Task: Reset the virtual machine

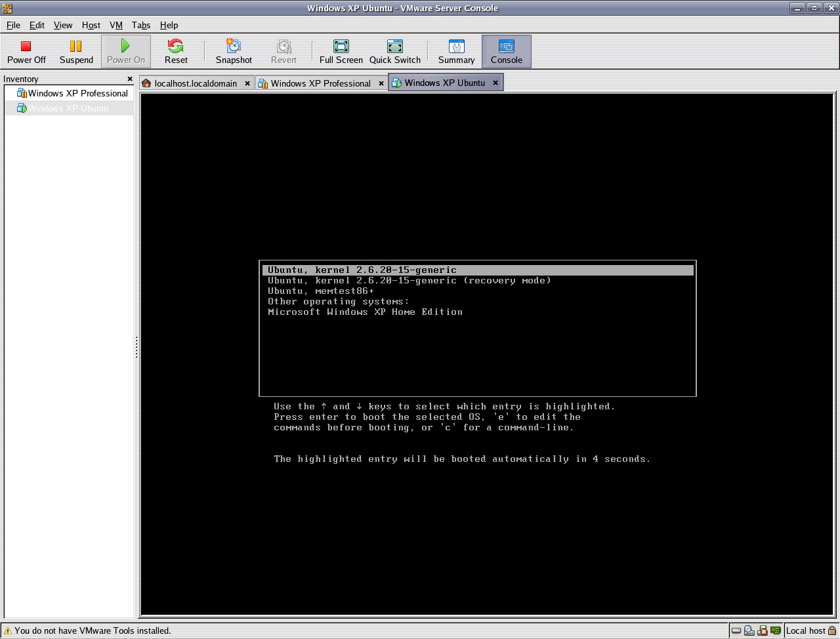Action: (x=176, y=51)
